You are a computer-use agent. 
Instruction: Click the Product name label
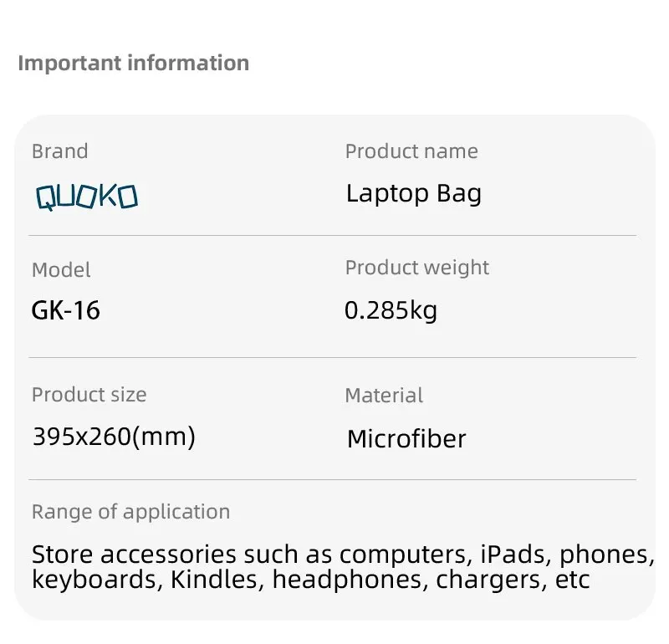pyautogui.click(x=411, y=151)
